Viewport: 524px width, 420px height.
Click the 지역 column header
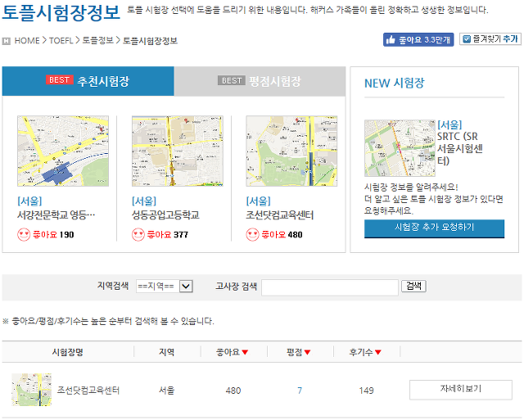coord(166,352)
